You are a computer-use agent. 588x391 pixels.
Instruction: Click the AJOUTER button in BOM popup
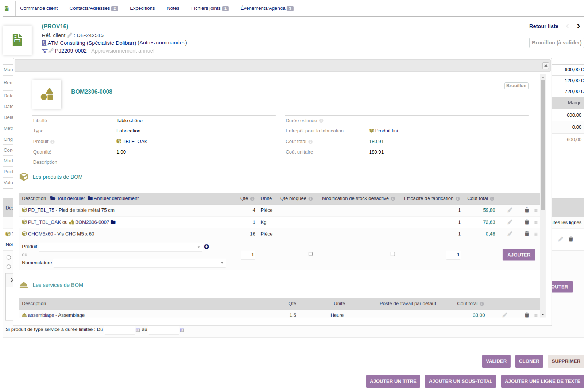[x=519, y=255]
